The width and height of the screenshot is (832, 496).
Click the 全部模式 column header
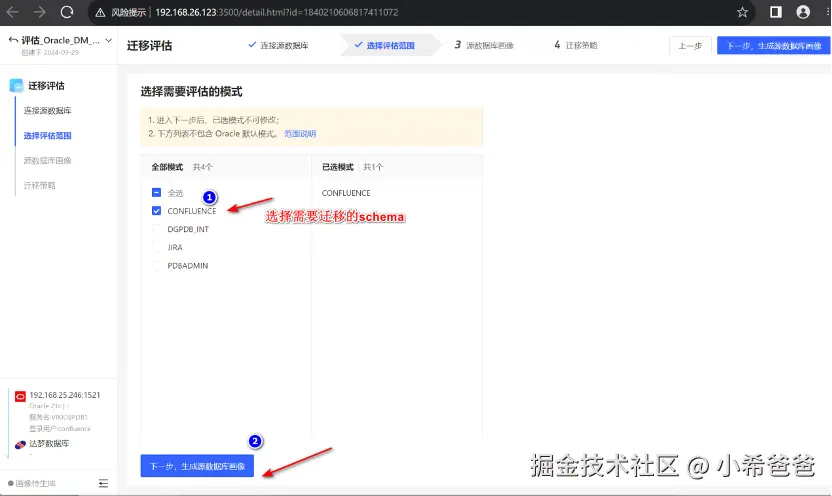(167, 167)
